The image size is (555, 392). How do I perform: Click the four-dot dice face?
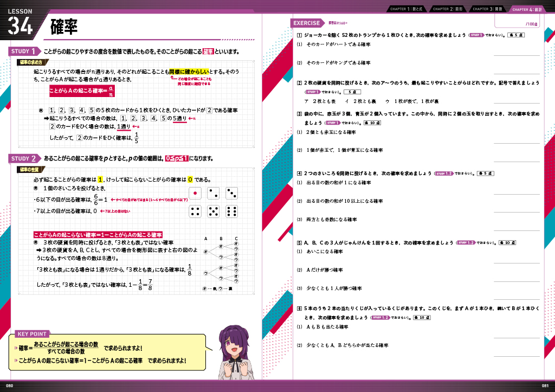click(196, 211)
